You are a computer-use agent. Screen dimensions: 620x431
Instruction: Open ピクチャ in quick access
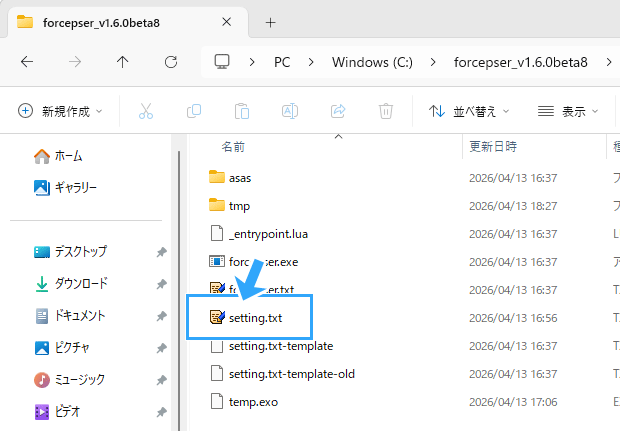[x=62, y=348]
